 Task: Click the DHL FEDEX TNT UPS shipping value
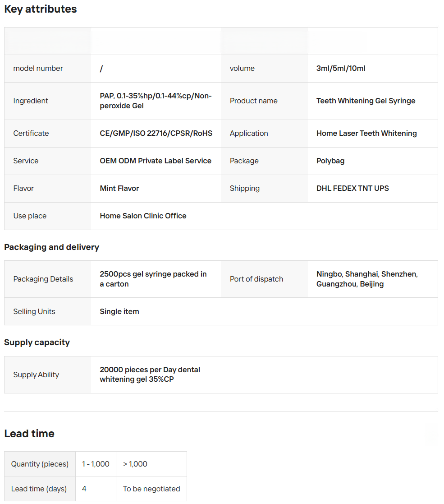(352, 188)
